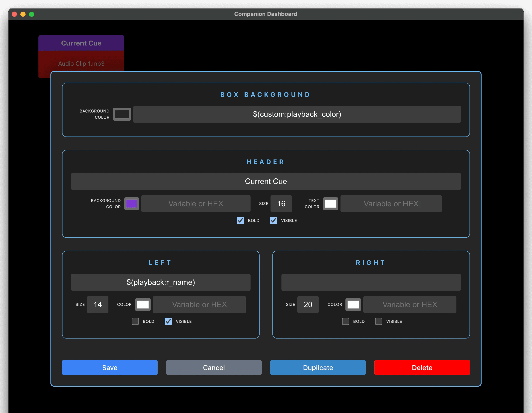Click the empty Right section text field
Image resolution: width=532 pixels, height=413 pixels.
(371, 282)
